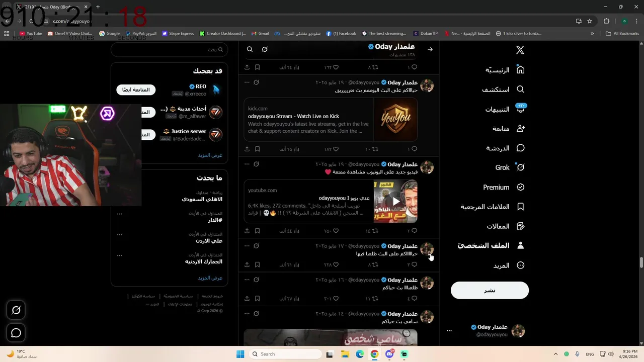Open more options on Kick stream tweet
Viewport: 644px width, 362px height.
point(247,82)
